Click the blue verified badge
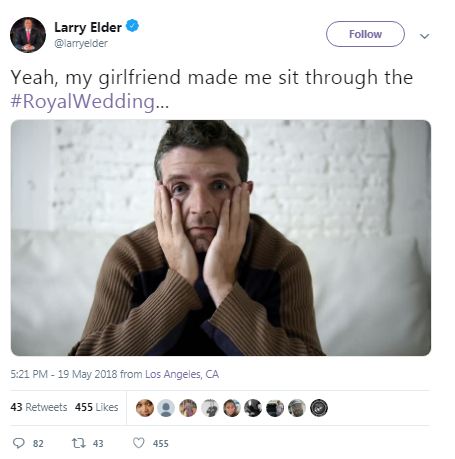This screenshot has width=455, height=459. pyautogui.click(x=132, y=26)
